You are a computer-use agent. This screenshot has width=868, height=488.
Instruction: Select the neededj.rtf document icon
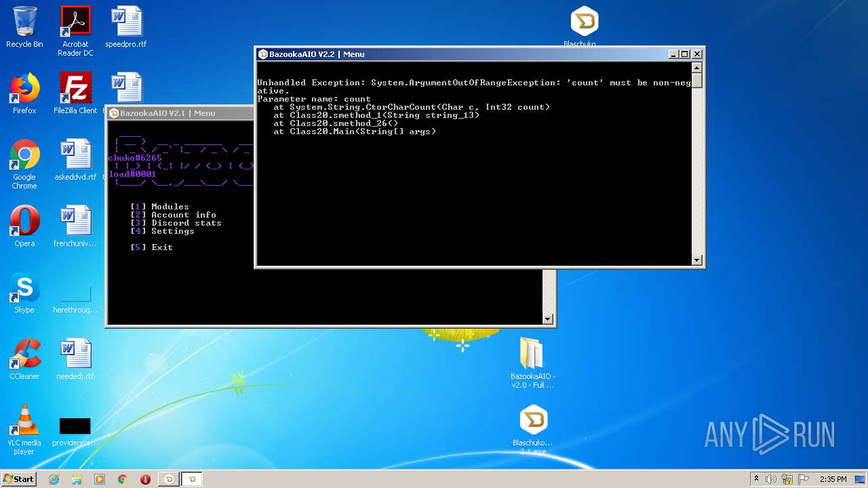point(75,359)
